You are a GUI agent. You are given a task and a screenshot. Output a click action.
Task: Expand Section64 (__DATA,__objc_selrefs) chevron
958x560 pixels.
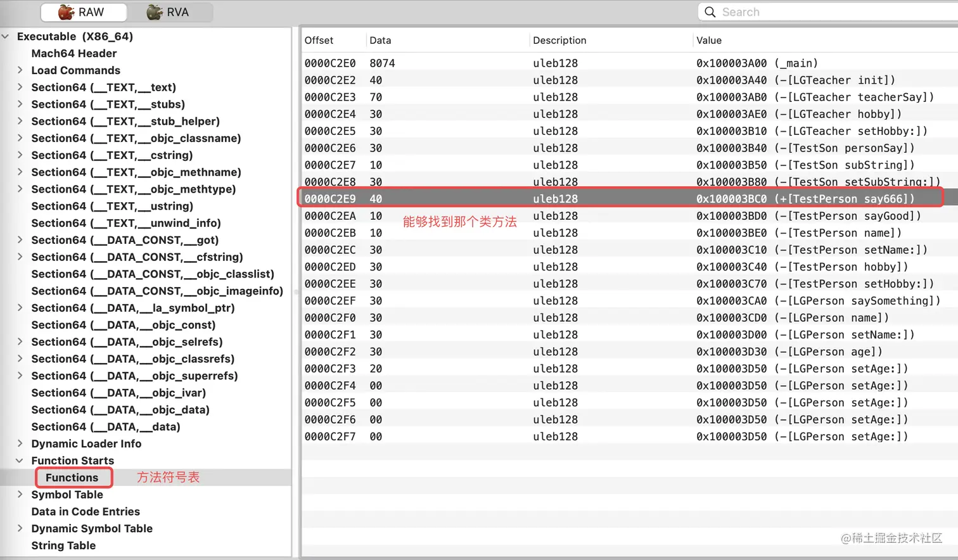pos(20,342)
